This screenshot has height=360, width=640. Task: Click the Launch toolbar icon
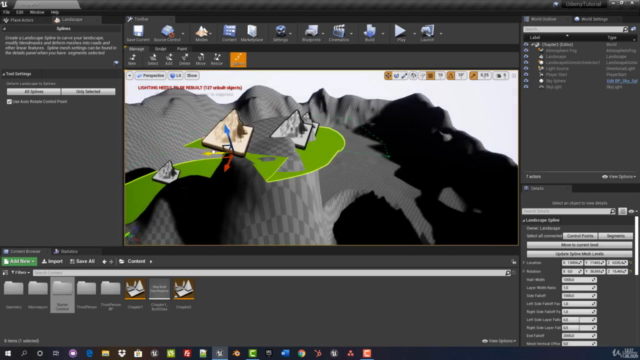427,33
